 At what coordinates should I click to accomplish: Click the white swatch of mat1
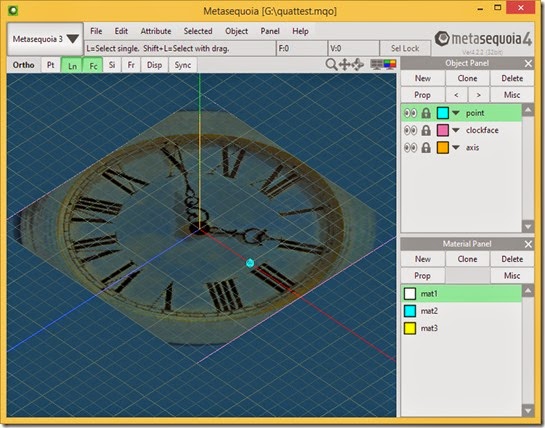(x=410, y=294)
